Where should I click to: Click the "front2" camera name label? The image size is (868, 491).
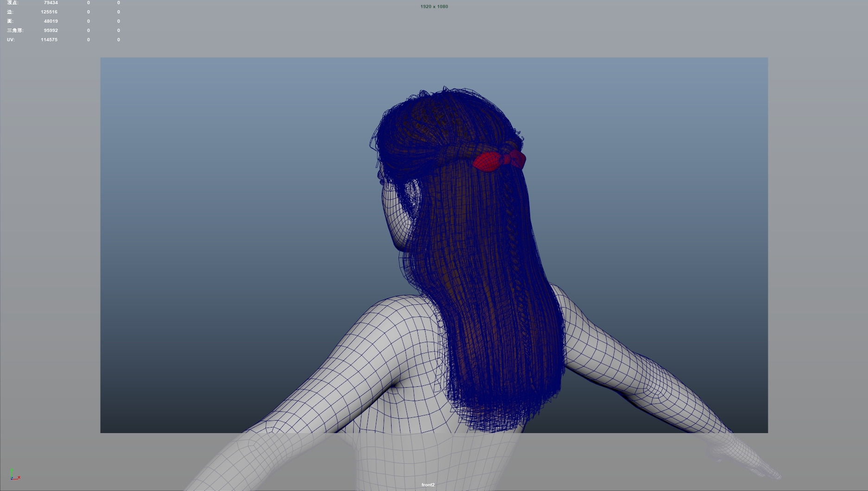[428, 485]
